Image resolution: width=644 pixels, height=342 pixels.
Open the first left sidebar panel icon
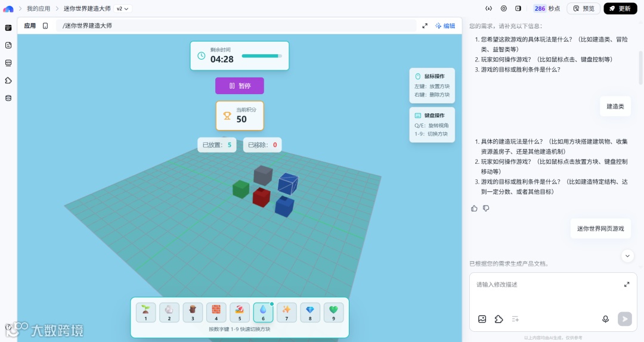pyautogui.click(x=8, y=28)
